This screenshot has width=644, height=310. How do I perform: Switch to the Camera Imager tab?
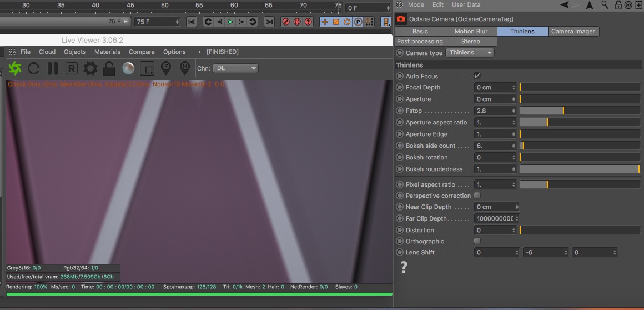click(x=573, y=31)
